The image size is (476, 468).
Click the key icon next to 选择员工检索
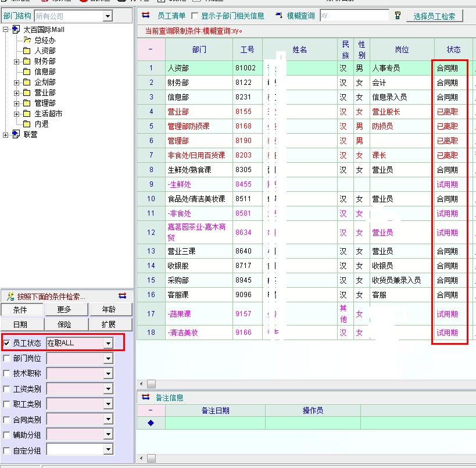(x=398, y=16)
